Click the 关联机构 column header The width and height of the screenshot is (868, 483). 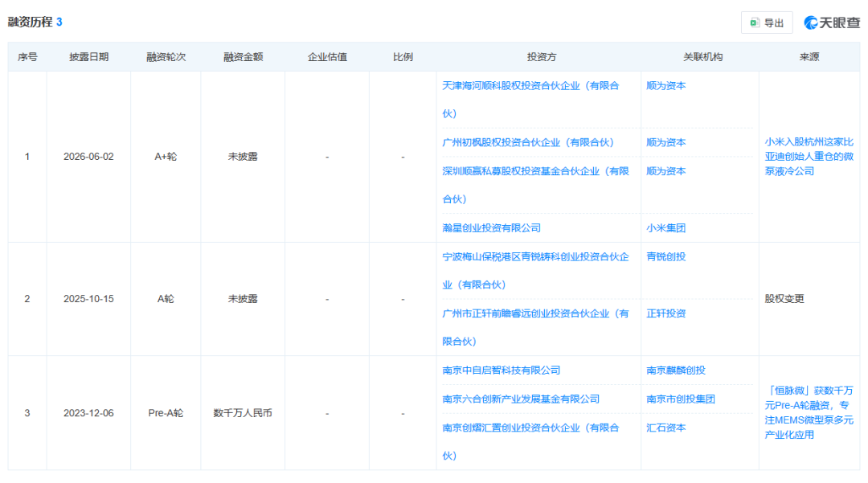pos(702,57)
